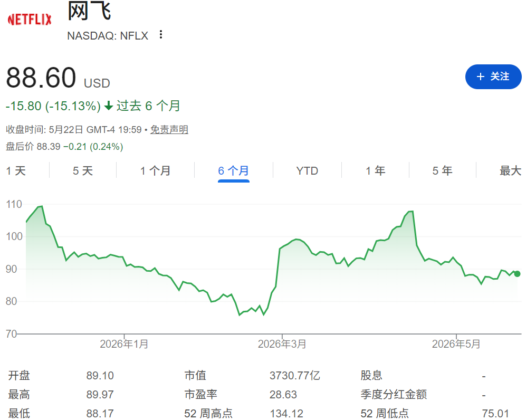The width and height of the screenshot is (526, 420).
Task: Open the three-dot more options menu
Action: (161, 34)
